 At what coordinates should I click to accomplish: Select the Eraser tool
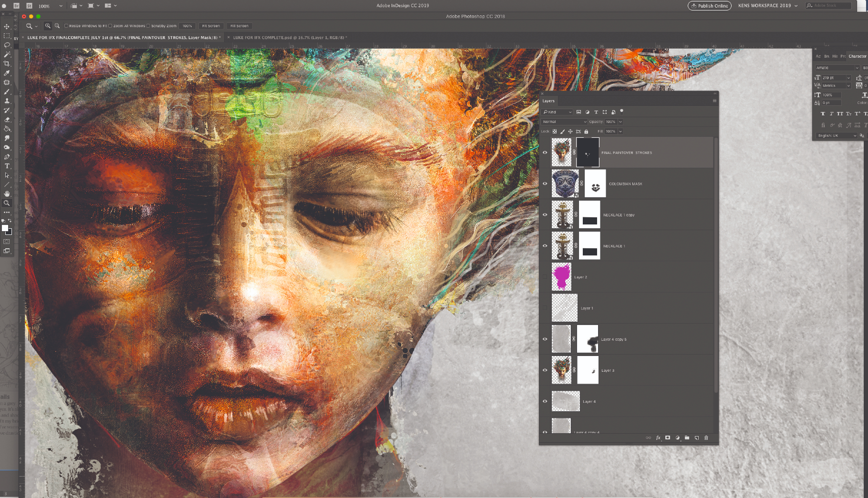(7, 119)
